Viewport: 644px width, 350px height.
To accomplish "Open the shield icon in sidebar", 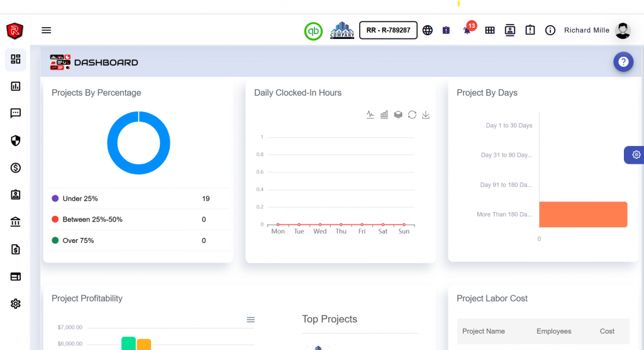I will (x=16, y=140).
